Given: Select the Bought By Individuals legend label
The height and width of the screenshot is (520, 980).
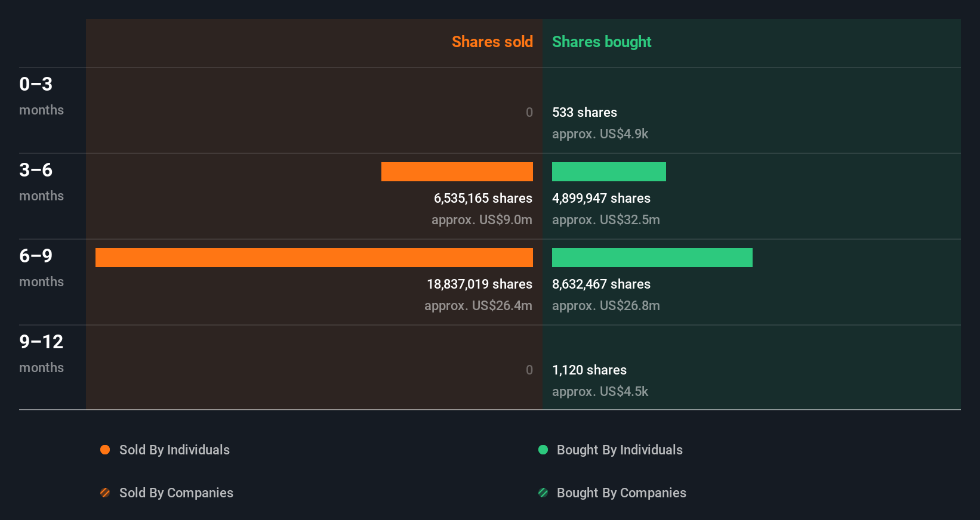Looking at the screenshot, I should tap(620, 450).
